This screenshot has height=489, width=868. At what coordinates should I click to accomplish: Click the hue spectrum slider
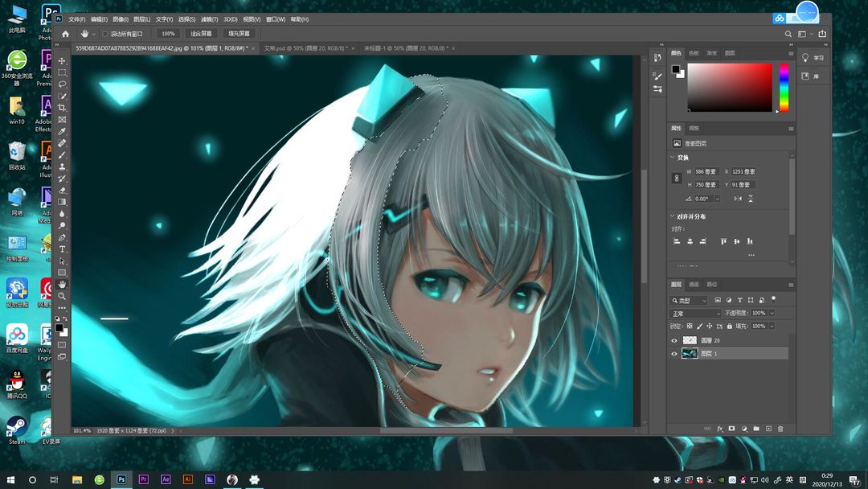[x=784, y=88]
